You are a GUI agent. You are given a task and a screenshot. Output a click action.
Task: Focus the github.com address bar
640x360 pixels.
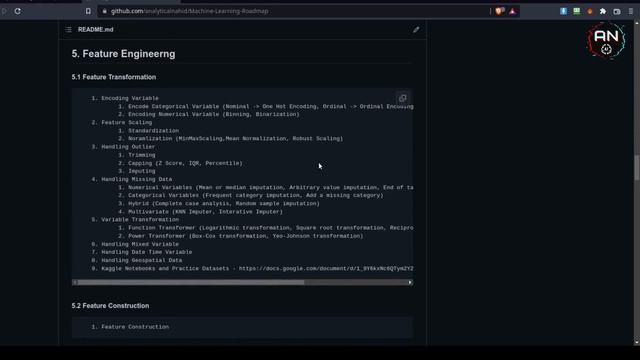(x=294, y=11)
